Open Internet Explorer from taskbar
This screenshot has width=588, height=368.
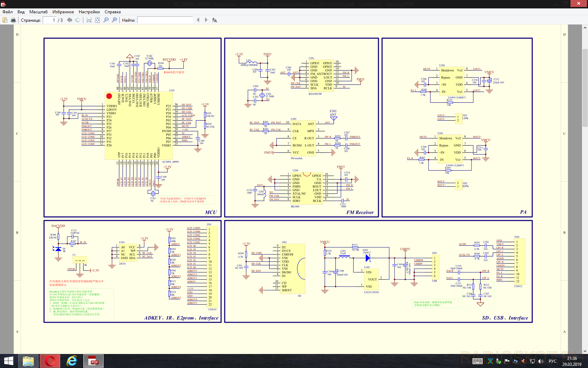point(72,361)
